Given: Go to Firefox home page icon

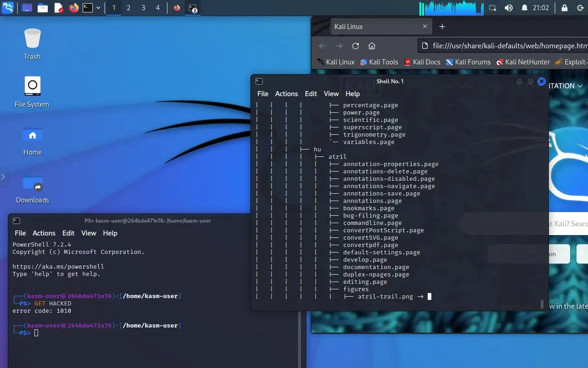Looking at the screenshot, I should 372,46.
